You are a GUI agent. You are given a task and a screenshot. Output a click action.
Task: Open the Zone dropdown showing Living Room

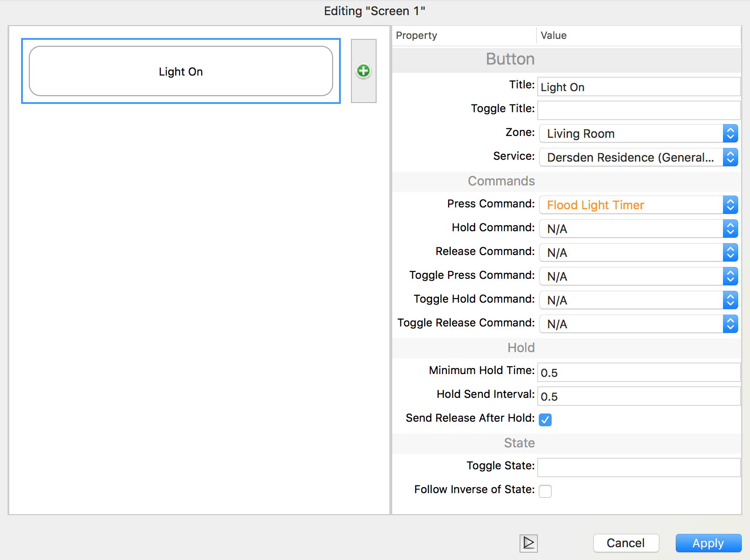coord(638,134)
